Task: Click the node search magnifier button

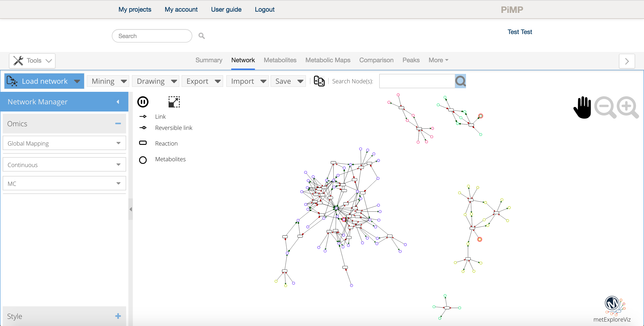Action: [460, 81]
